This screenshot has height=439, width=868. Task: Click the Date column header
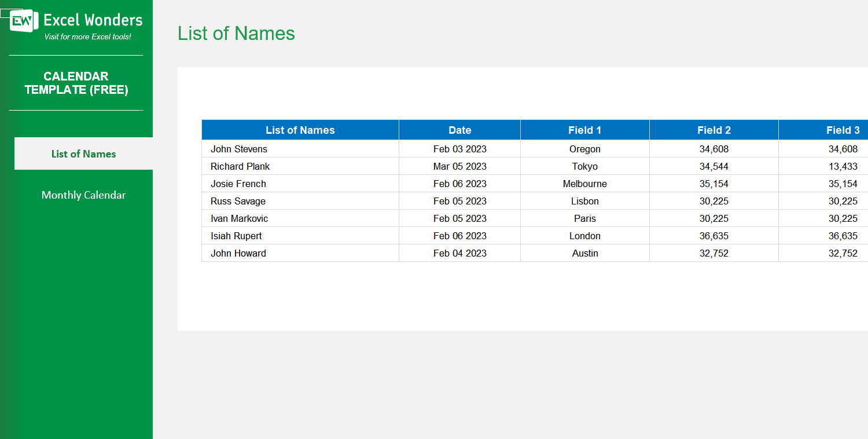point(459,130)
